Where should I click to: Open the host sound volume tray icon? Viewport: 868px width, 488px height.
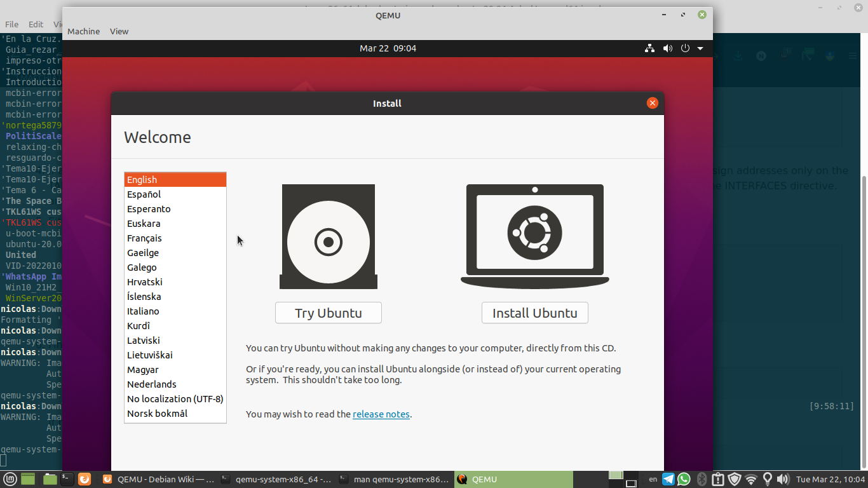click(783, 479)
